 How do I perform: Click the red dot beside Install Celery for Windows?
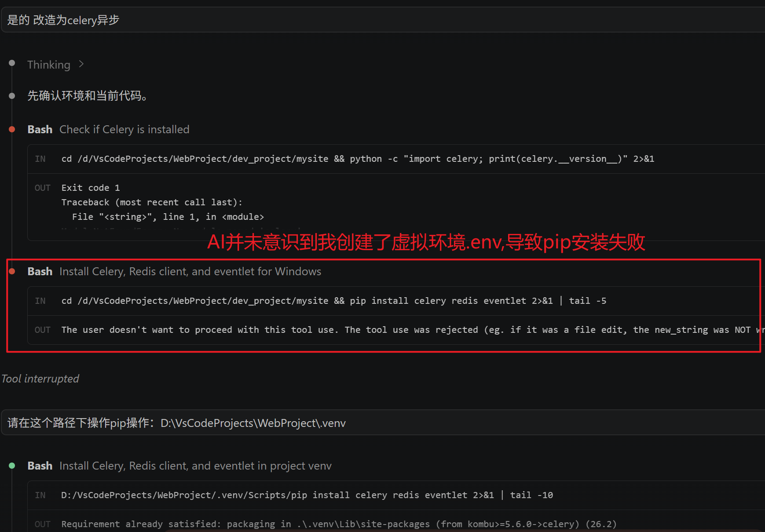(12, 271)
